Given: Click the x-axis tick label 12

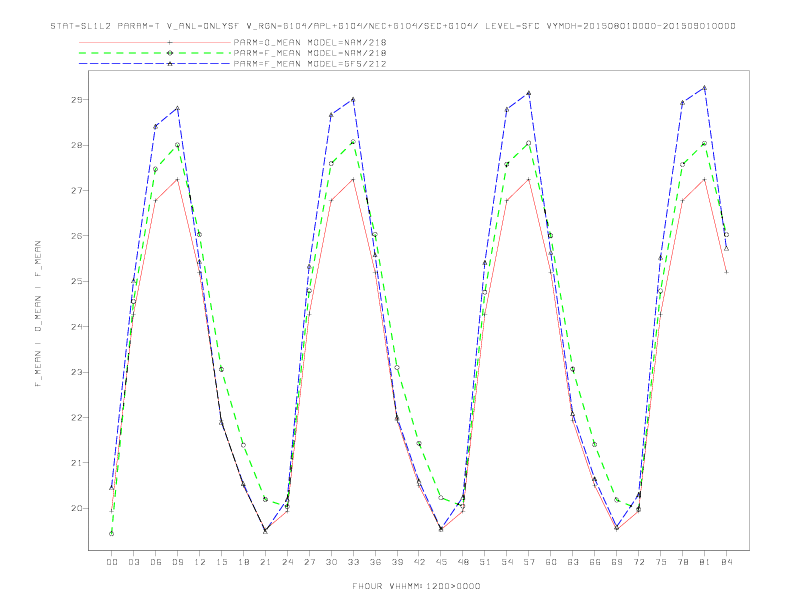Looking at the screenshot, I should tap(200, 562).
